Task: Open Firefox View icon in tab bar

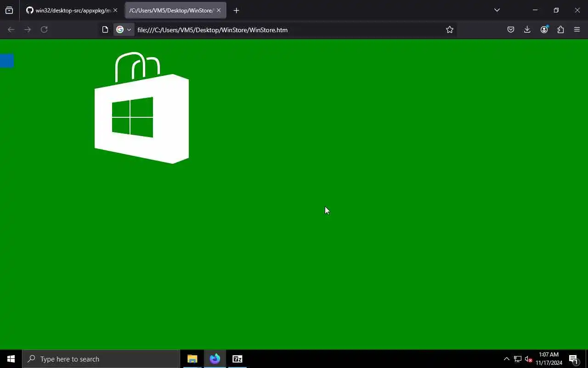Action: (9, 10)
